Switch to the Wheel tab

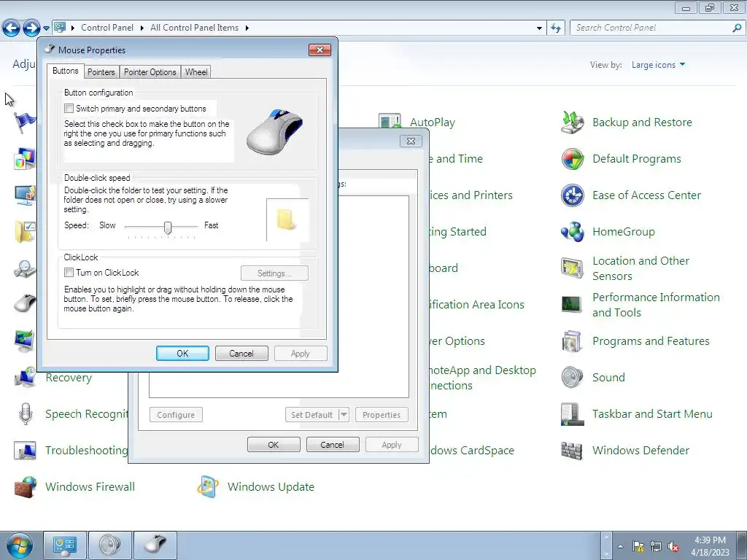click(x=196, y=72)
